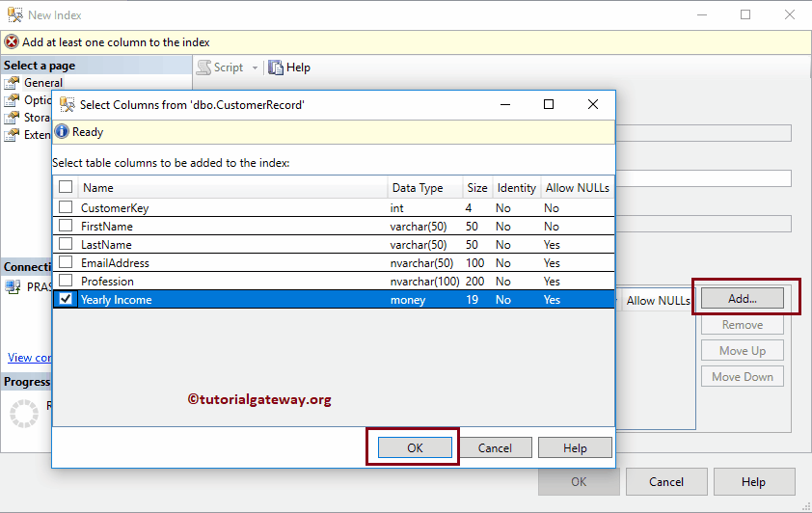Click the Add... button in New Index
Viewport: 812px width, 513px height.
pyautogui.click(x=743, y=299)
